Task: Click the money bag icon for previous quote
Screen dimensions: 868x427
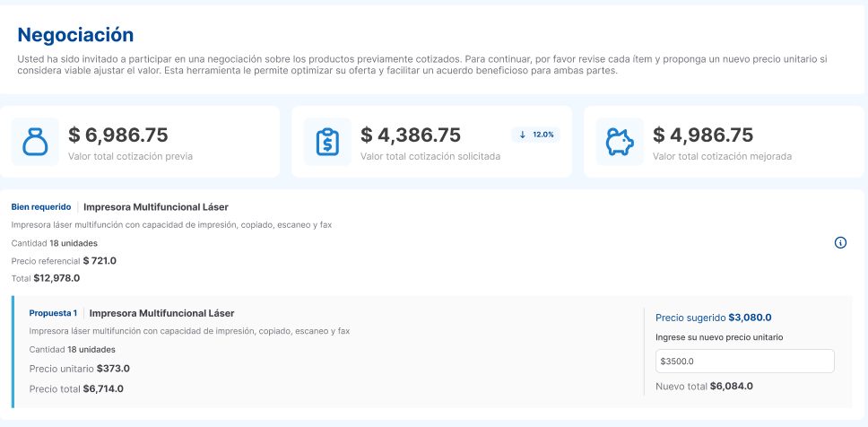Action: 35,142
